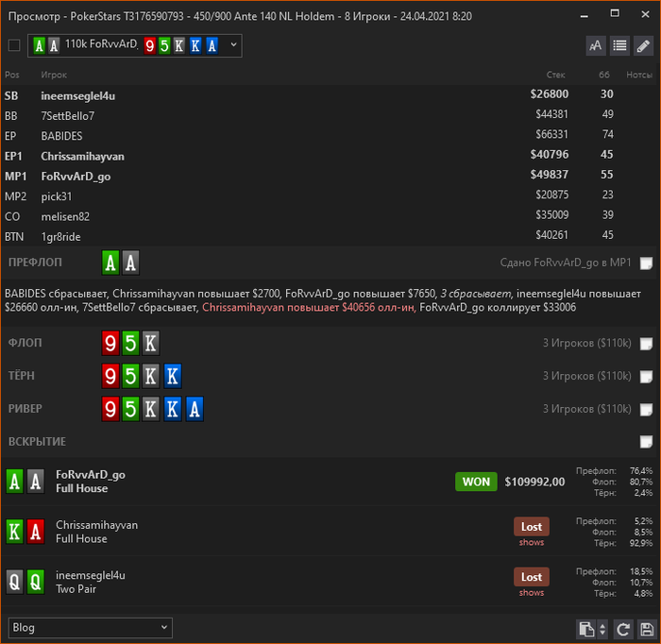
Task: Click 'Сдано FoRvvArD_go в MP1' text
Action: 566,263
